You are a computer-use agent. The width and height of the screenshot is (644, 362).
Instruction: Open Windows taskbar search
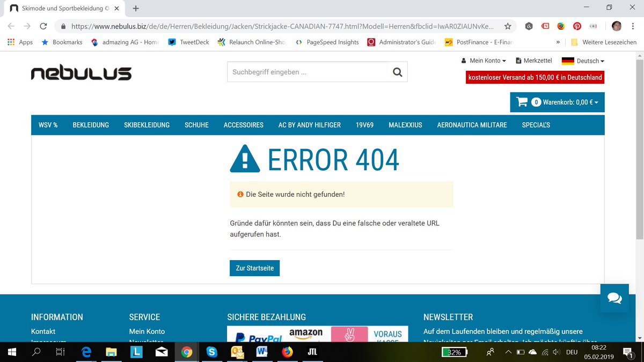37,352
